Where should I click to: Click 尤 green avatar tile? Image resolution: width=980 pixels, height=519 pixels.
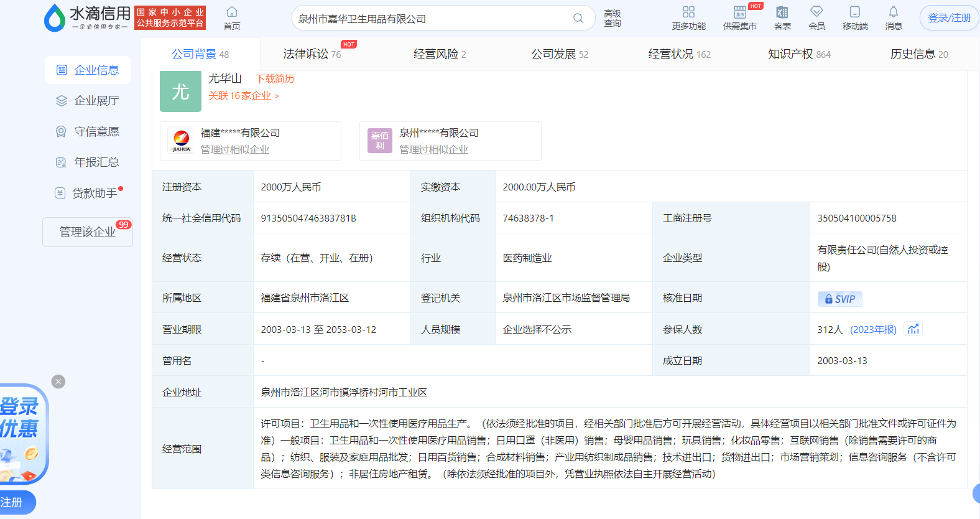point(180,91)
